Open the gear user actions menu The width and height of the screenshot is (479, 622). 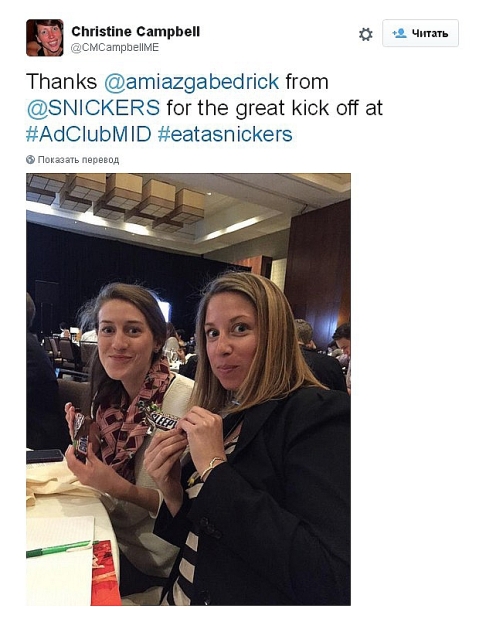tap(366, 34)
